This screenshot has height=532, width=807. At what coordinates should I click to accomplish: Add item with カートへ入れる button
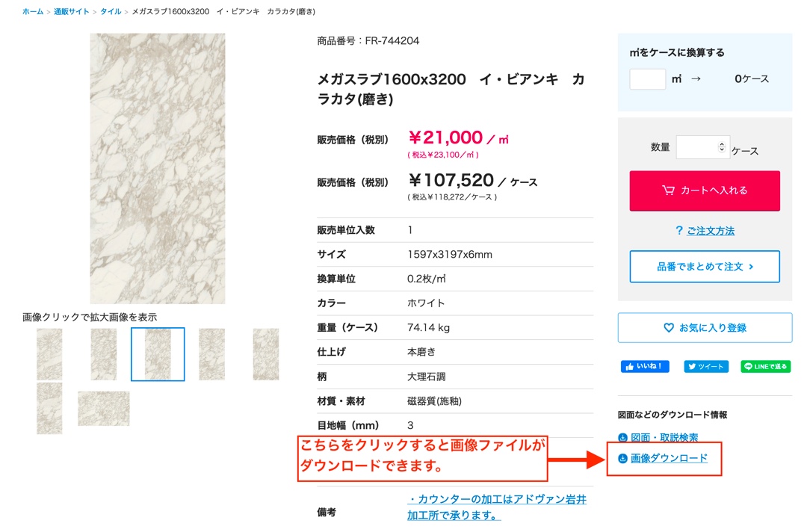[705, 191]
